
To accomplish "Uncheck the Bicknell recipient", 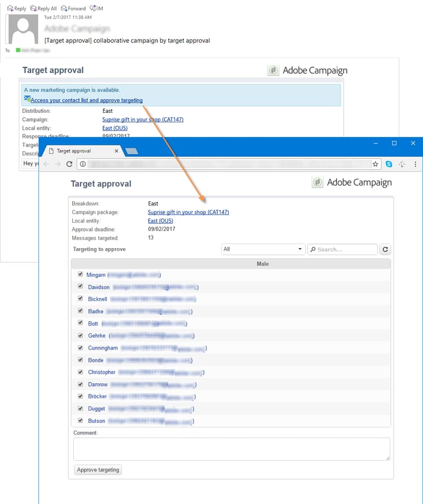I will (x=81, y=299).
